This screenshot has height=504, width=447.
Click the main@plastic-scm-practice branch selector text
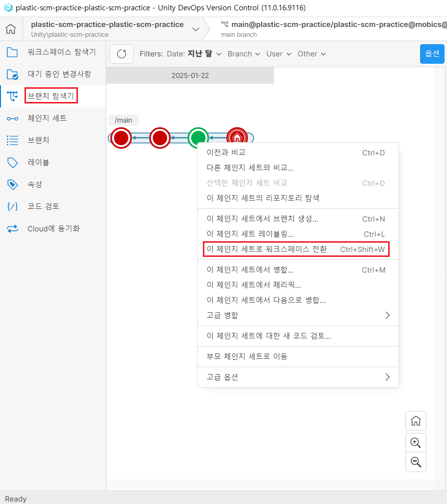tap(339, 25)
